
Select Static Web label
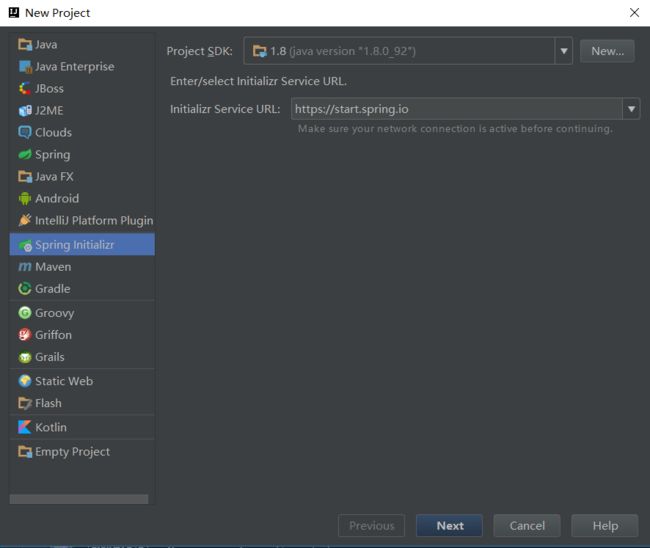tap(64, 381)
